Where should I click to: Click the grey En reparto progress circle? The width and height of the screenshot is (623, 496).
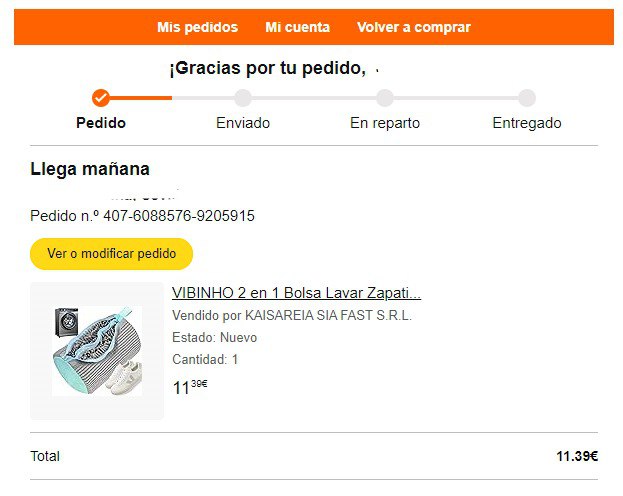point(385,98)
